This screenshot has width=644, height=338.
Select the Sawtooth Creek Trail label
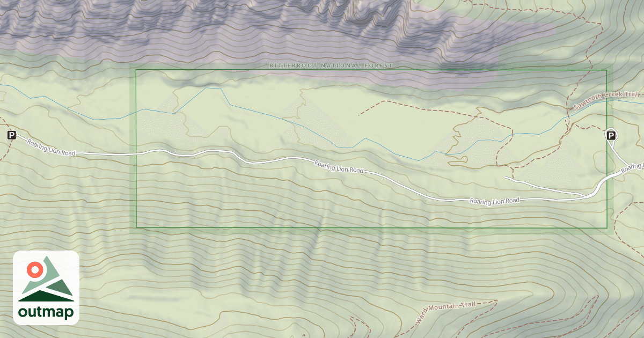(x=607, y=100)
